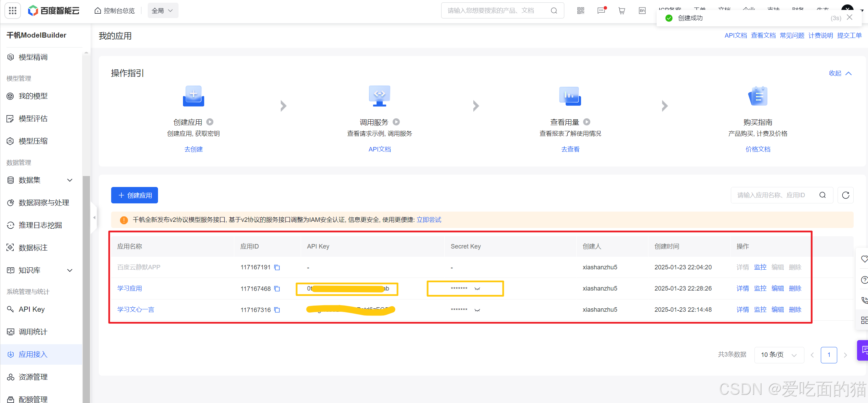Viewport: 868px width, 403px height.
Task: Collapse the 操作指引 panel via 收起
Action: point(840,73)
